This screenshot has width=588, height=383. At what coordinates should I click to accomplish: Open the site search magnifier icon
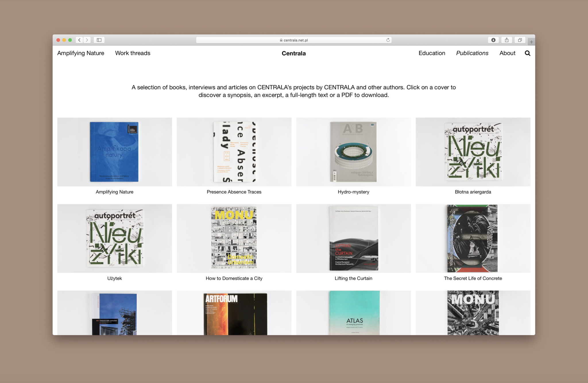coord(527,53)
